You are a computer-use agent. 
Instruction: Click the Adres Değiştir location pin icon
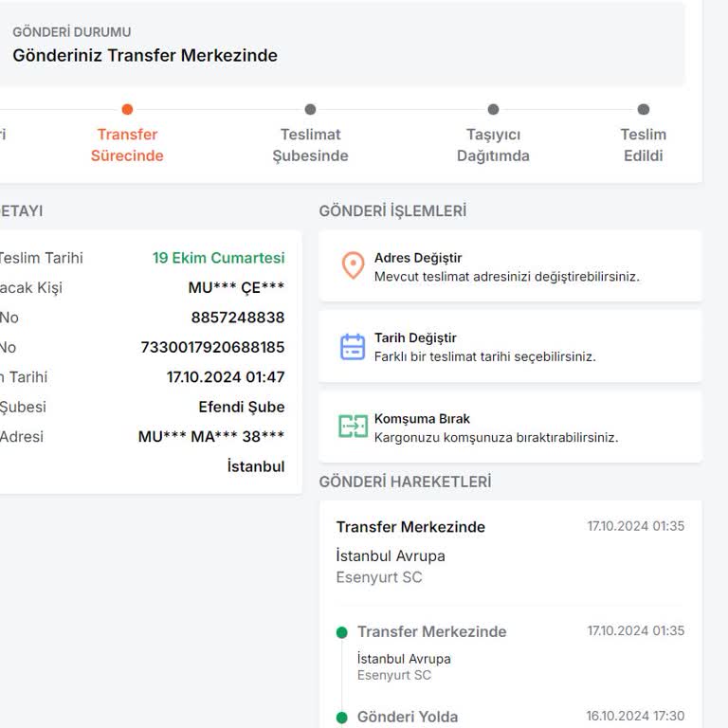[x=353, y=265]
